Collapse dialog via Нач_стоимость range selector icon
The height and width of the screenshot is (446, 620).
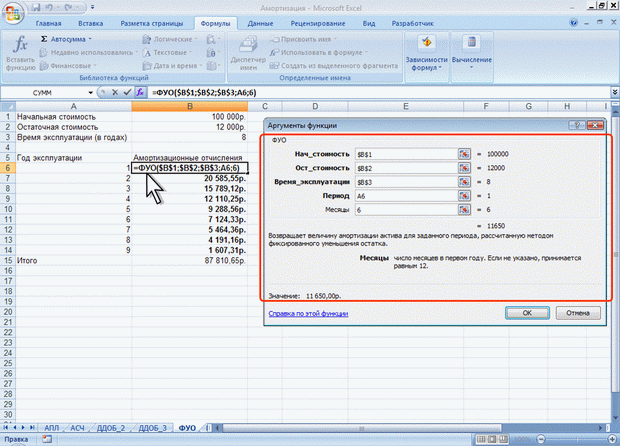pos(464,154)
